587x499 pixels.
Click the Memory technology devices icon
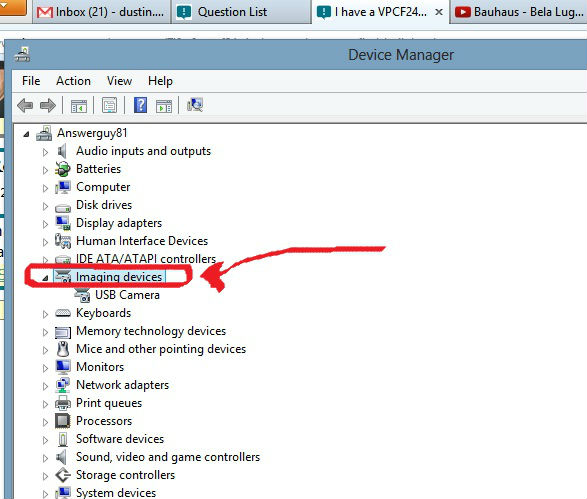click(x=63, y=332)
